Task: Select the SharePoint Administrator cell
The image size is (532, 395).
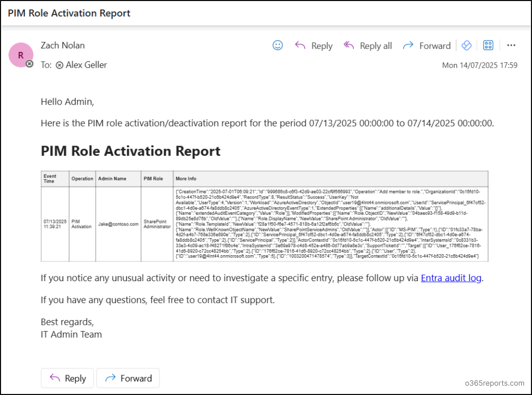Action: (157, 224)
